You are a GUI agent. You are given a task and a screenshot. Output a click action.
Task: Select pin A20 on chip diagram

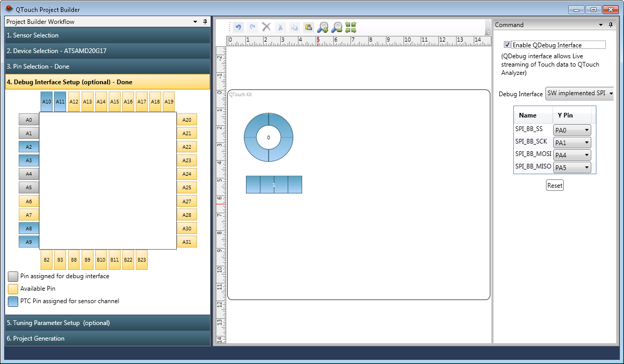187,120
